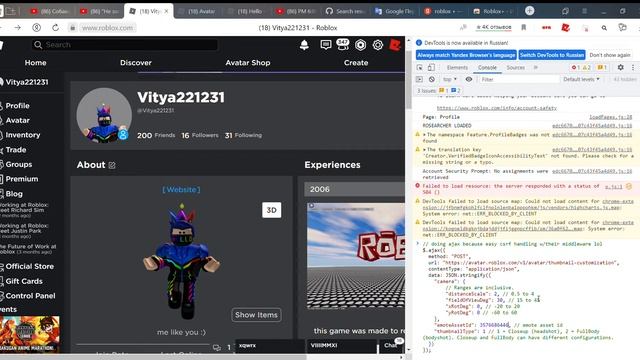Click the chat bubble icon below avatar
This screenshot has height=360, width=640.
pyautogui.click(x=217, y=347)
